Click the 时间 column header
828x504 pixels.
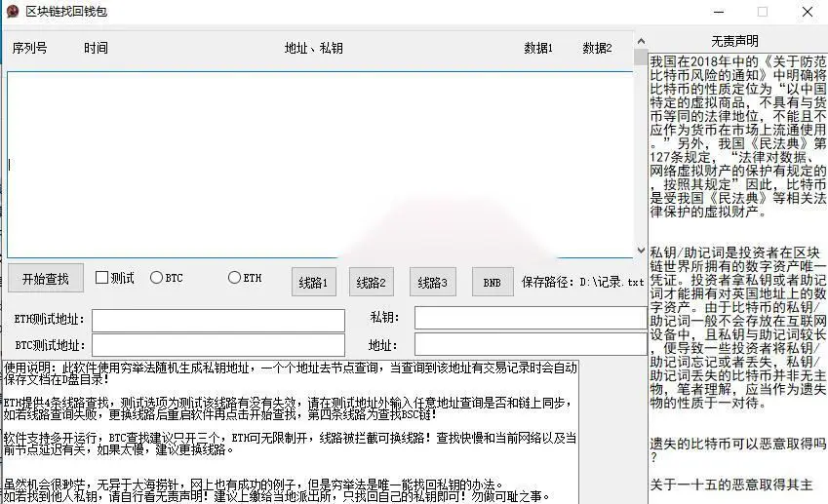(96, 48)
